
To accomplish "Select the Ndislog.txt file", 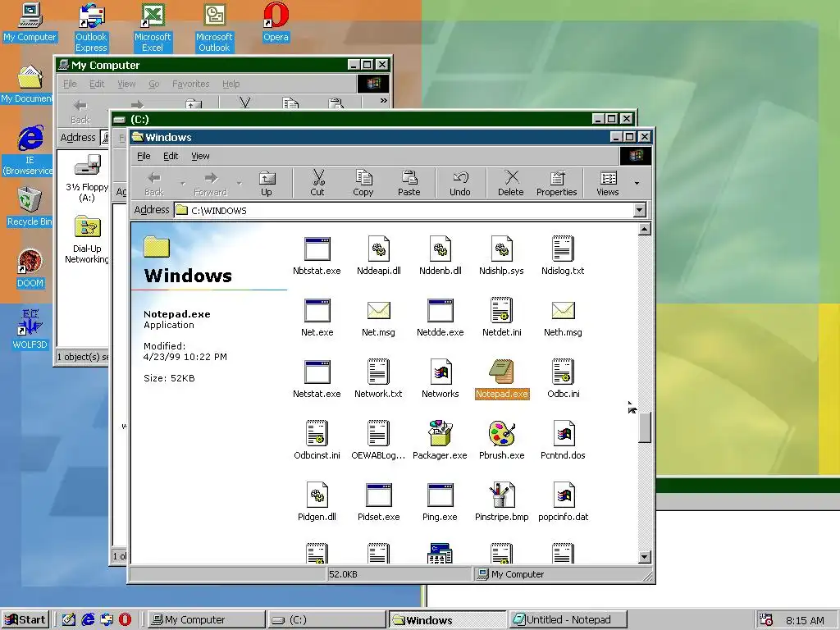I will click(563, 256).
